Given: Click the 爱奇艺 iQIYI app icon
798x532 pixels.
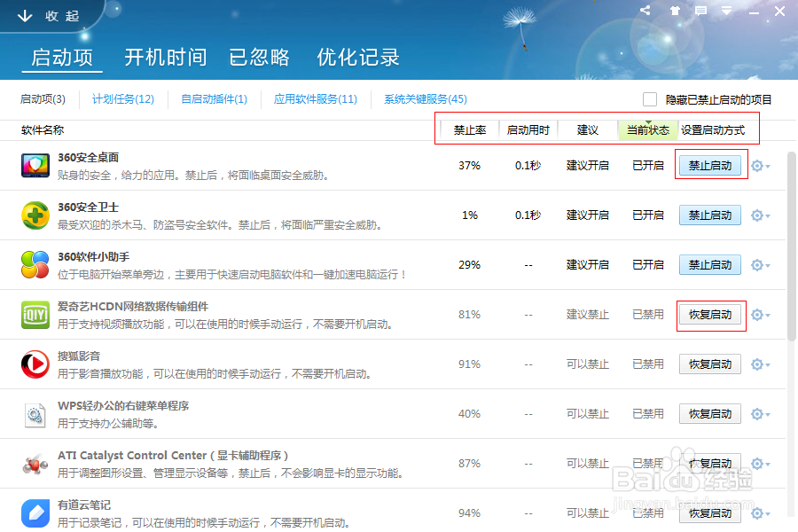Looking at the screenshot, I should pos(35,315).
